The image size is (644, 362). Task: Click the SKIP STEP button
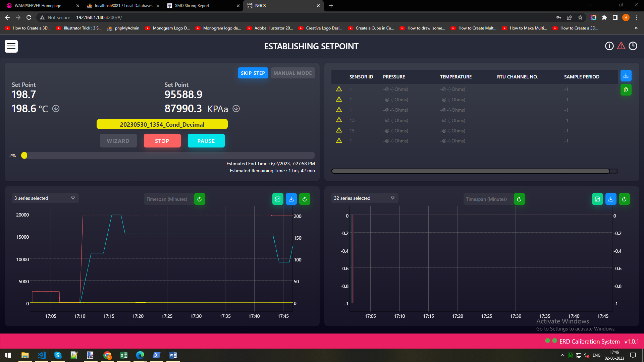253,73
